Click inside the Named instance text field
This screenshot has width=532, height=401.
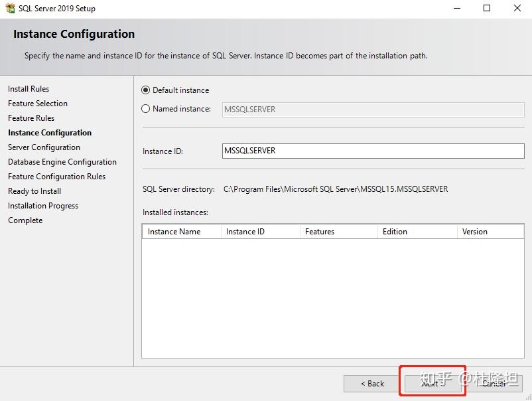pos(371,109)
